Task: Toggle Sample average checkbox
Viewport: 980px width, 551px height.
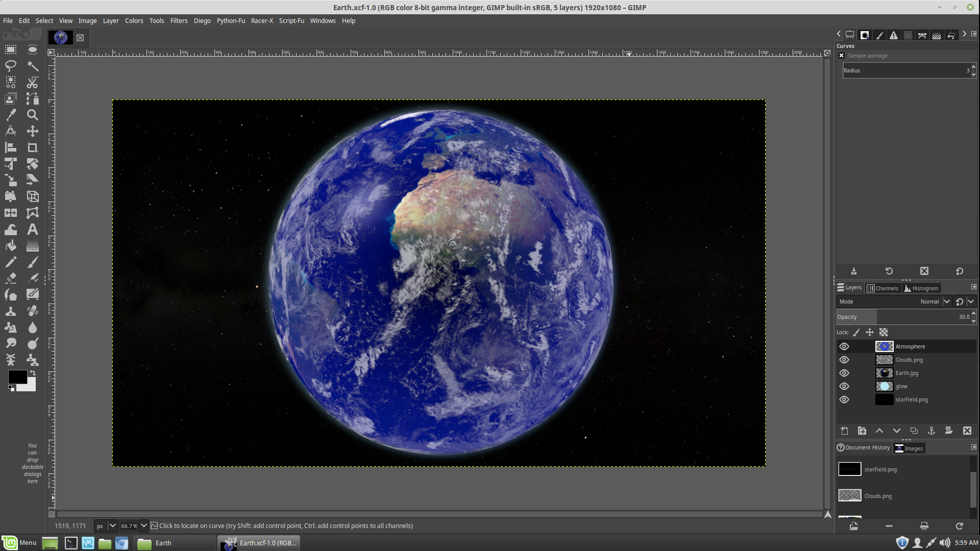Action: pos(842,56)
